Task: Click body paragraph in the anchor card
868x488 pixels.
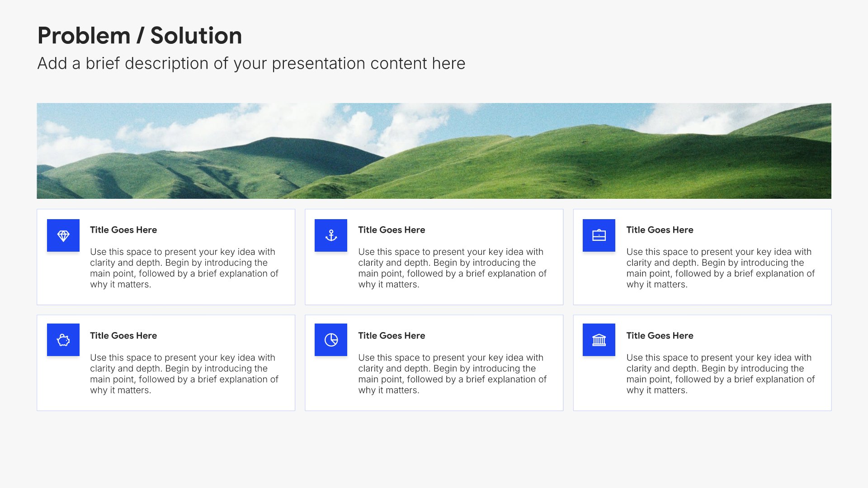Action: 452,268
